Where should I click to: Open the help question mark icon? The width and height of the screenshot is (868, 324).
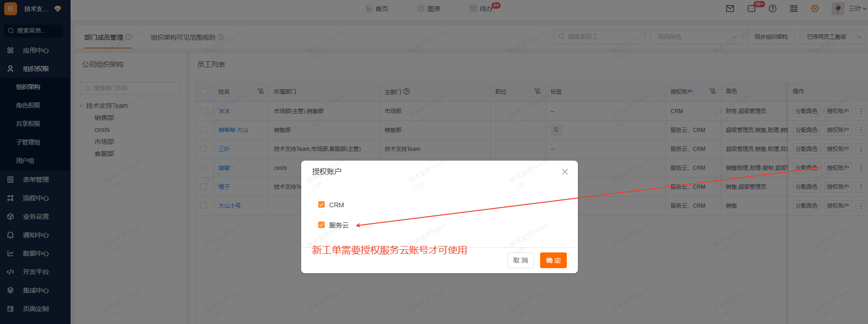click(x=773, y=9)
